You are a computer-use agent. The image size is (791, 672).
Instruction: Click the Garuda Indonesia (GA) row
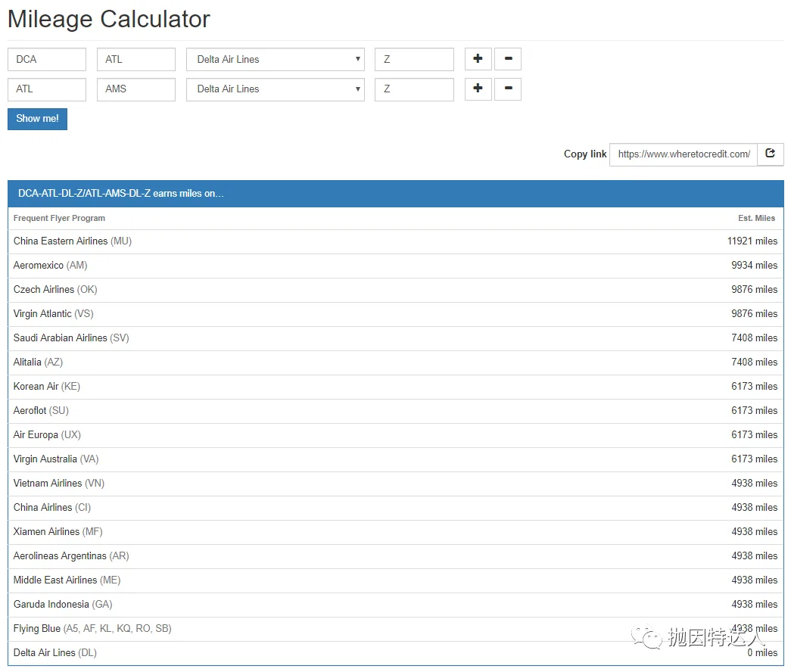[395, 605]
